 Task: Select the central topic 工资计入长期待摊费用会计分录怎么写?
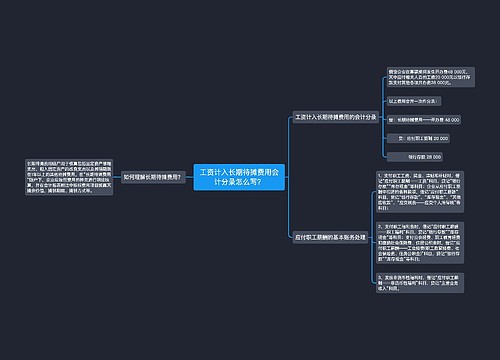point(239,177)
